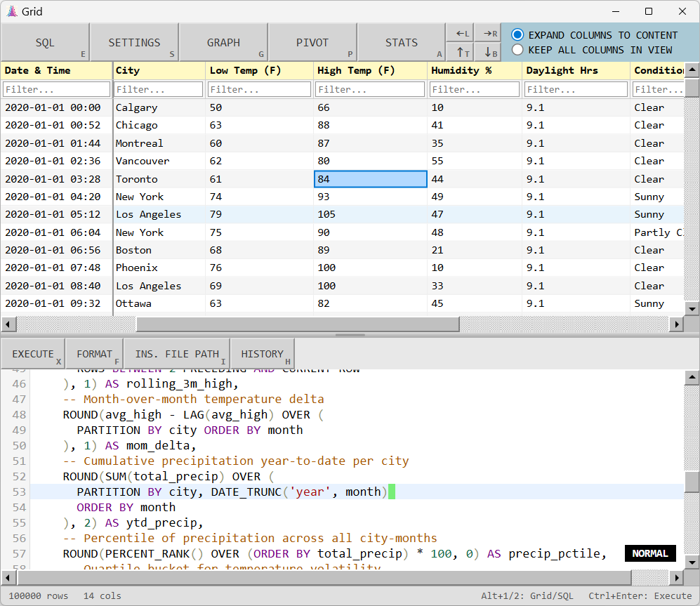700x606 pixels.
Task: Sort by High Temp (F) column header
Action: click(370, 70)
